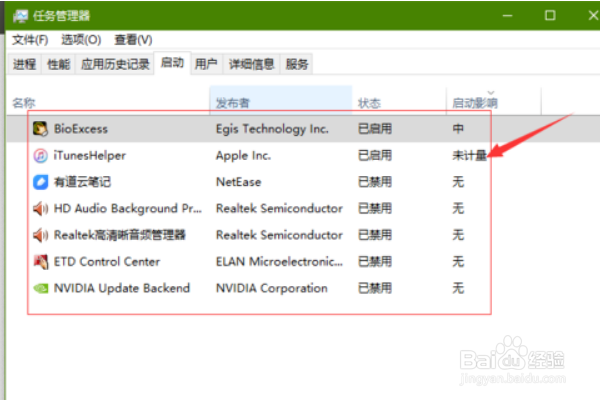Click publisher NVIDIA Corporation
This screenshot has height=400, width=600.
pos(272,288)
